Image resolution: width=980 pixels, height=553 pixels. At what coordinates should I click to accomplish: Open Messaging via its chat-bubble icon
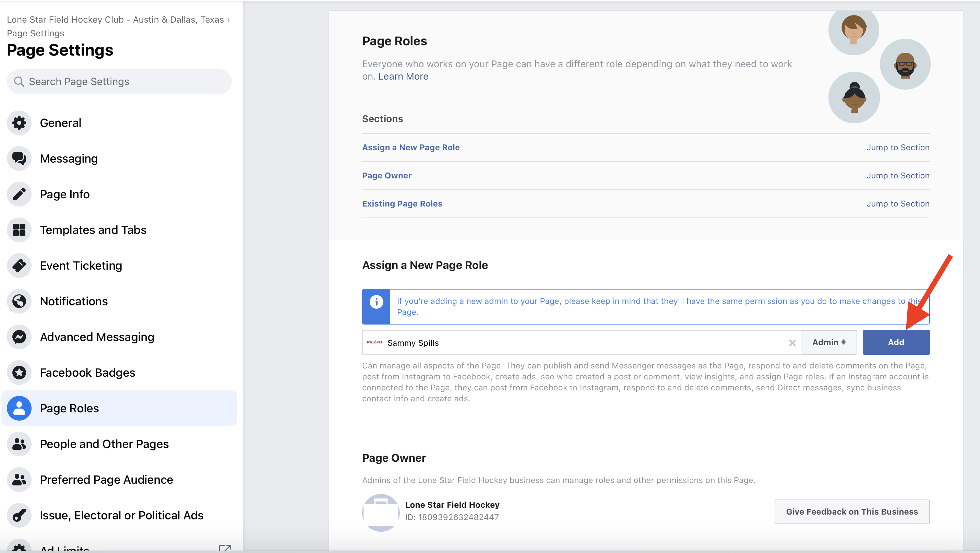(19, 159)
